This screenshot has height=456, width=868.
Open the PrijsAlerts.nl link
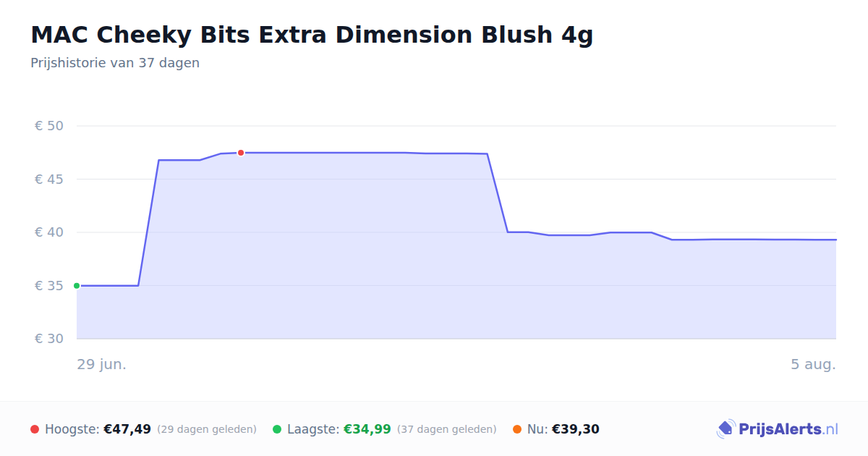click(778, 429)
